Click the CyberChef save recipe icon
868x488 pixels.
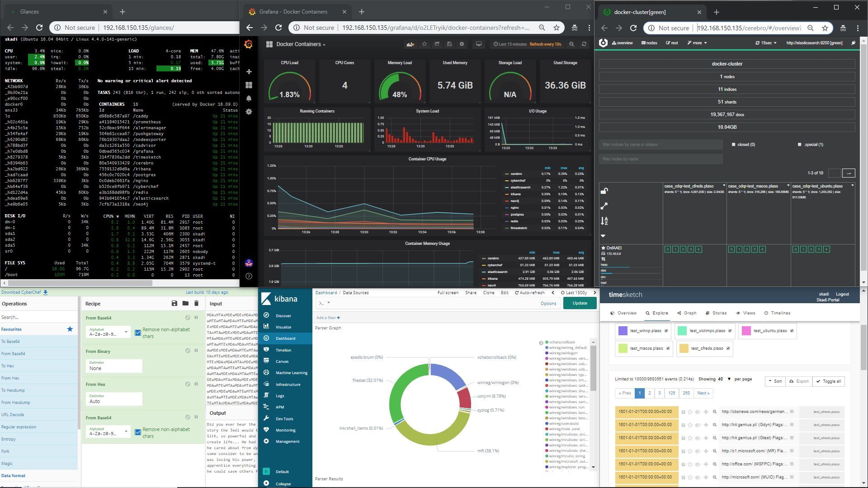[174, 304]
